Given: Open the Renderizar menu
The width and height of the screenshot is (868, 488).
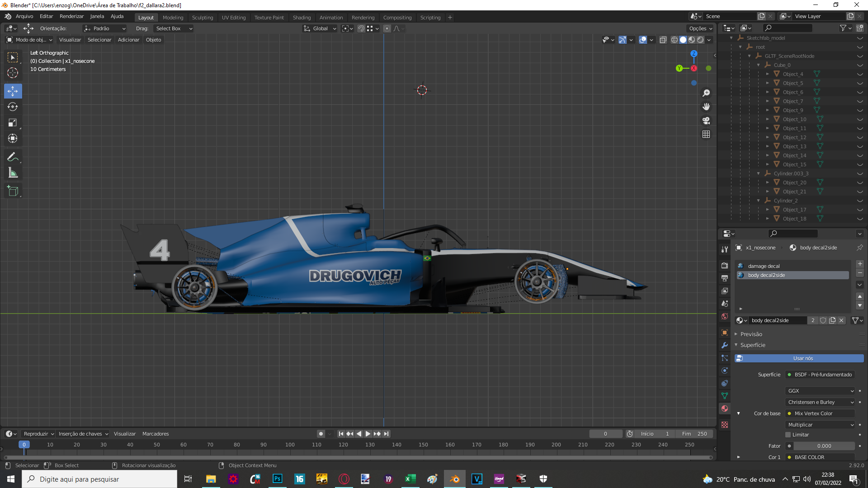Looking at the screenshot, I should click(71, 16).
